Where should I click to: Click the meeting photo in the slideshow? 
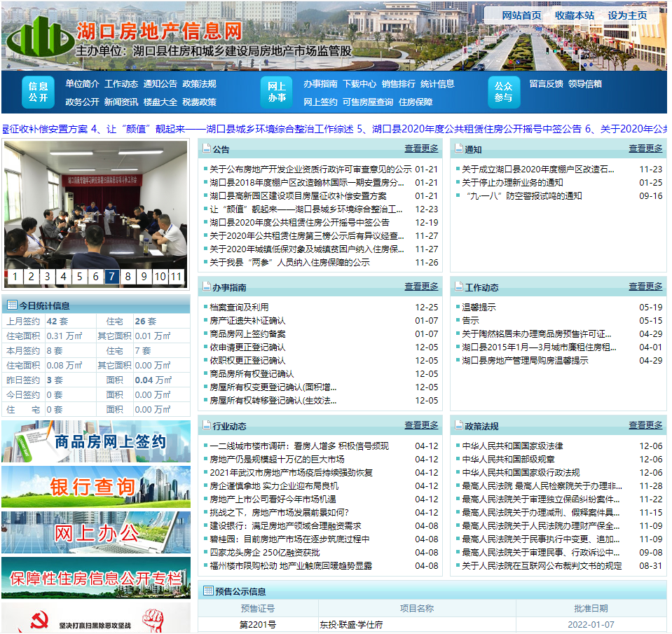point(96,203)
